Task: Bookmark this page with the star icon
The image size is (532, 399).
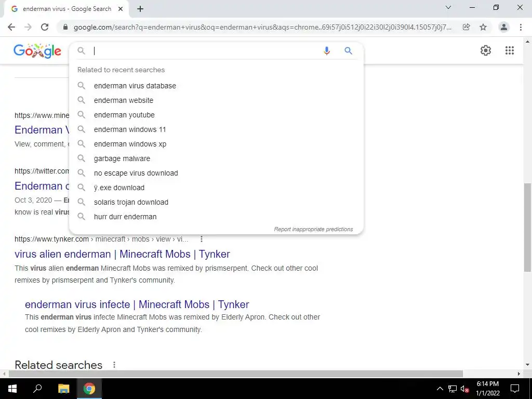Action: pyautogui.click(x=483, y=27)
